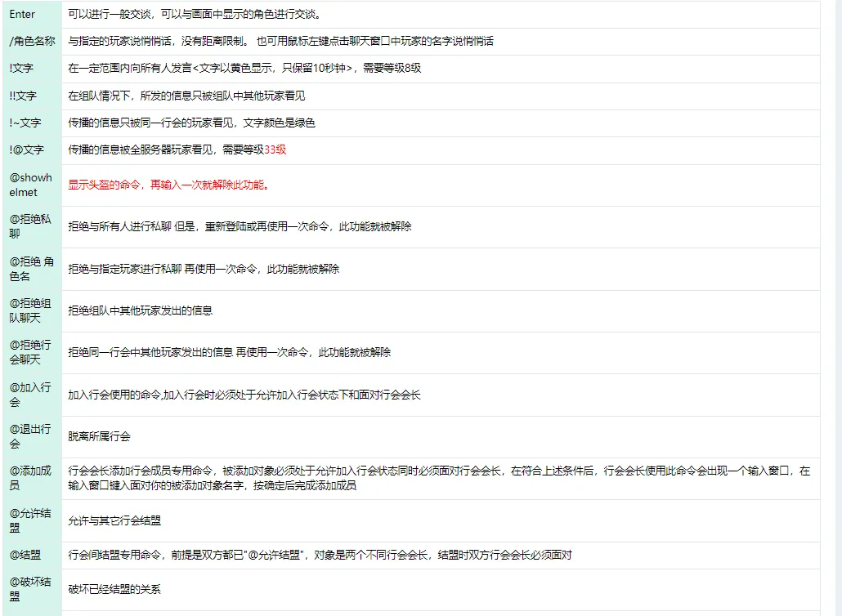Click the !!文字 command row
The image size is (842, 616).
[x=25, y=96]
